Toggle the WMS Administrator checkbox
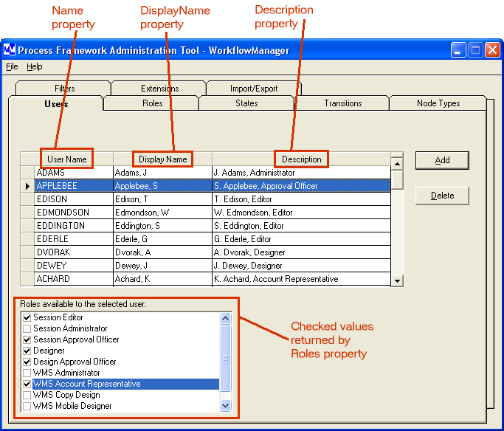Image resolution: width=504 pixels, height=431 pixels. [x=27, y=373]
